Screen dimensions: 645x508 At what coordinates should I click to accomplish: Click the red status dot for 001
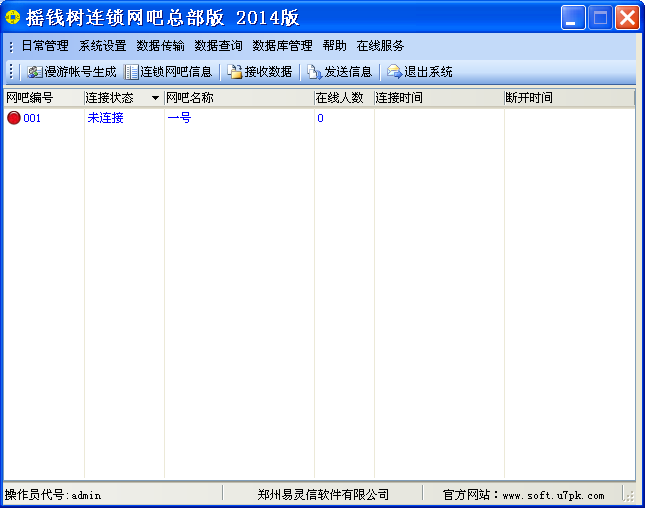coord(14,118)
